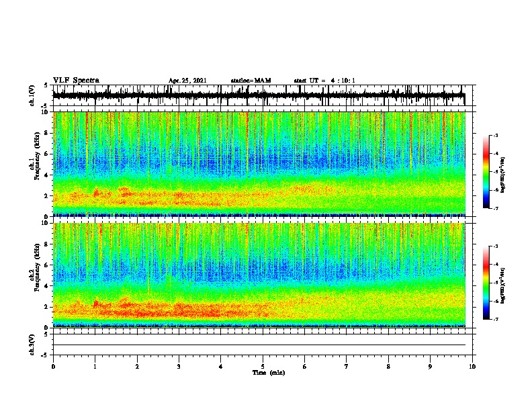Click time axis tick label "6"
Screen dimensions: 532x411
coord(305,367)
